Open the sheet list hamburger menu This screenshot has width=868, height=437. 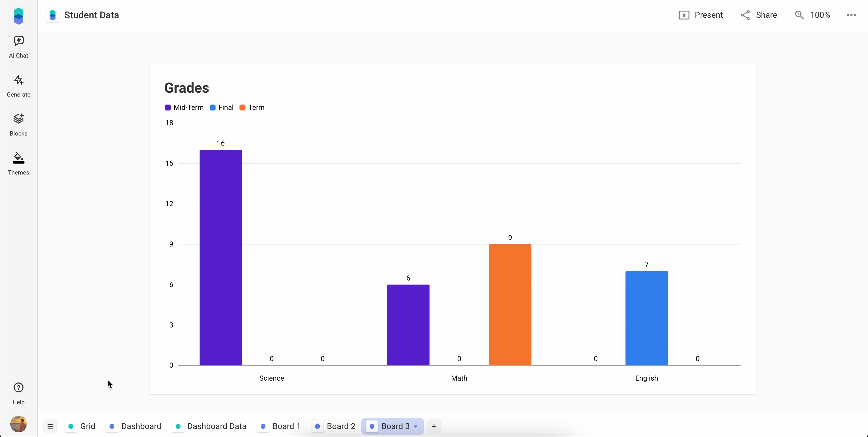point(50,426)
